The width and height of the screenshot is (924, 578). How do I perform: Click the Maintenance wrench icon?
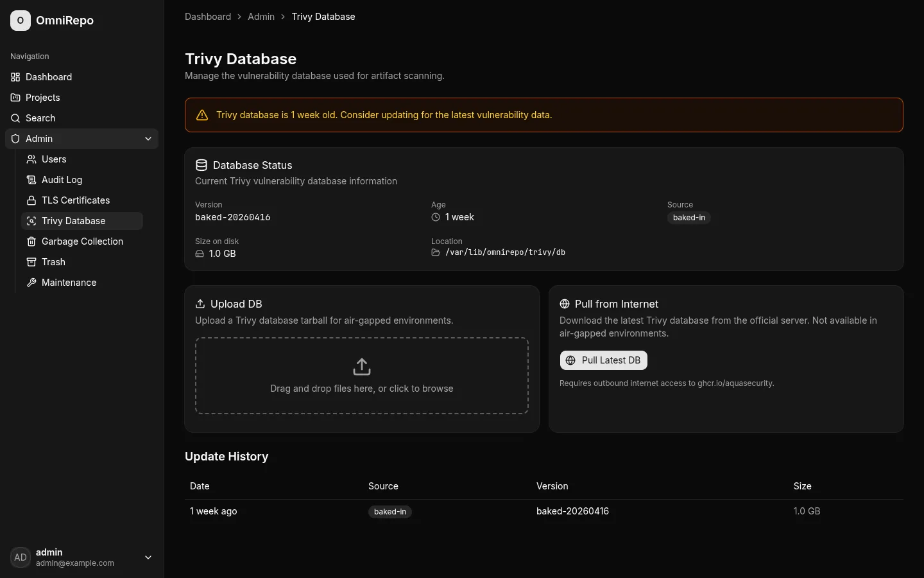31,283
